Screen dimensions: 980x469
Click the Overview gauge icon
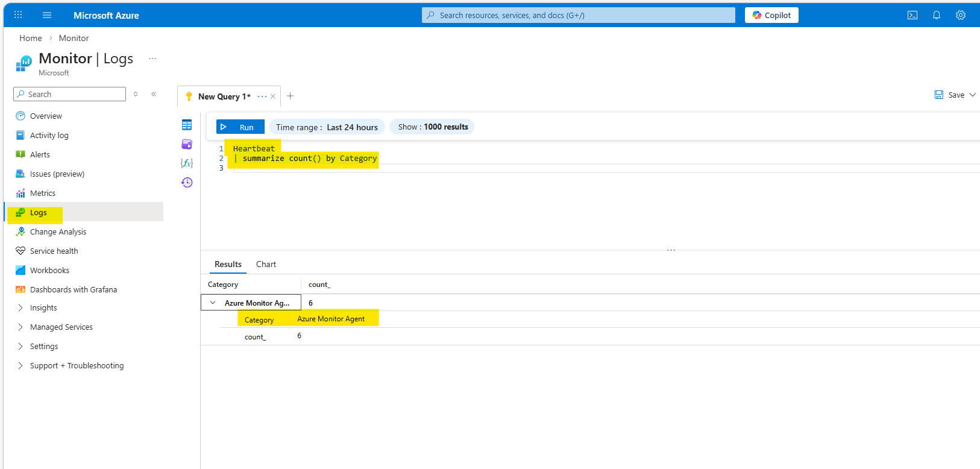coord(20,116)
